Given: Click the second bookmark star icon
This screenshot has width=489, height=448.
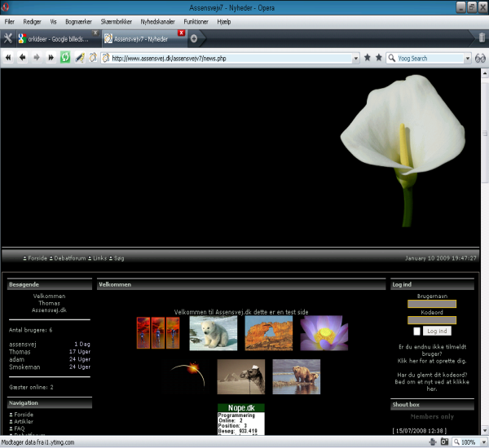Looking at the screenshot, I should point(379,57).
